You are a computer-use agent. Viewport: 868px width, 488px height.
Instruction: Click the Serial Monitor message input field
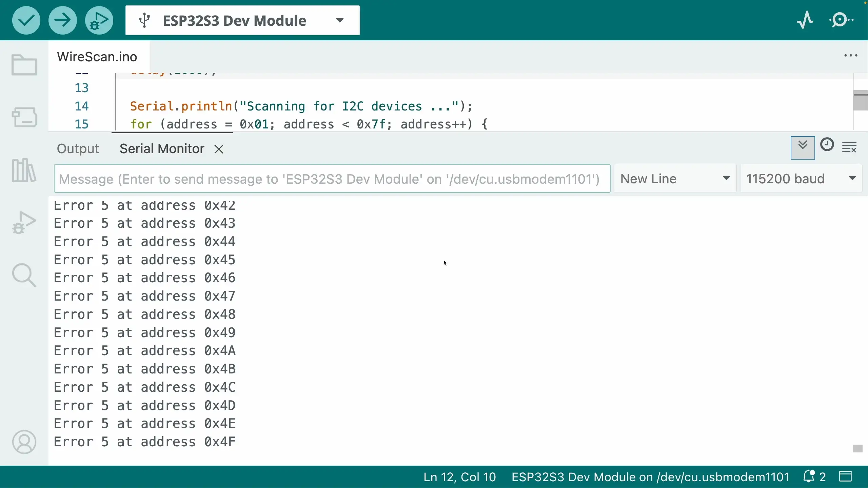tap(332, 179)
